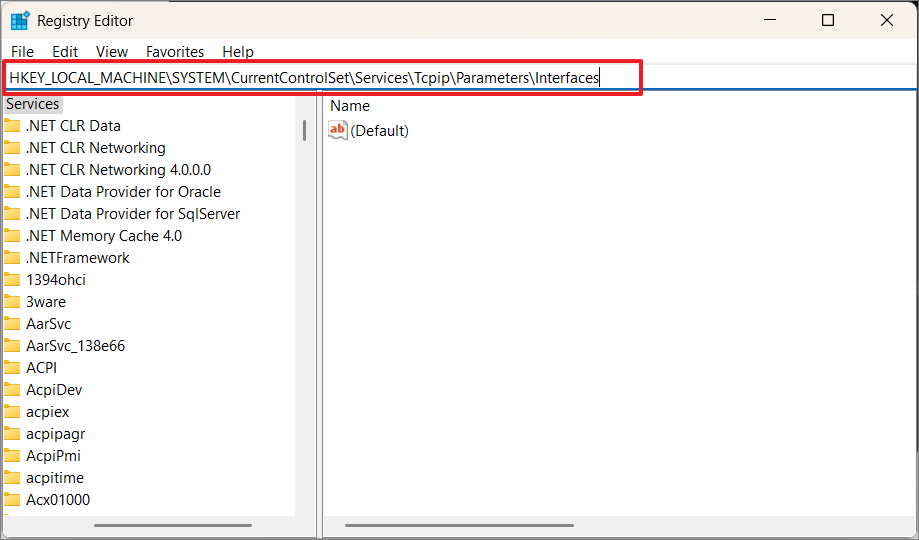Image resolution: width=919 pixels, height=540 pixels.
Task: Click the Registry Editor app icon in title bar
Action: (x=20, y=21)
